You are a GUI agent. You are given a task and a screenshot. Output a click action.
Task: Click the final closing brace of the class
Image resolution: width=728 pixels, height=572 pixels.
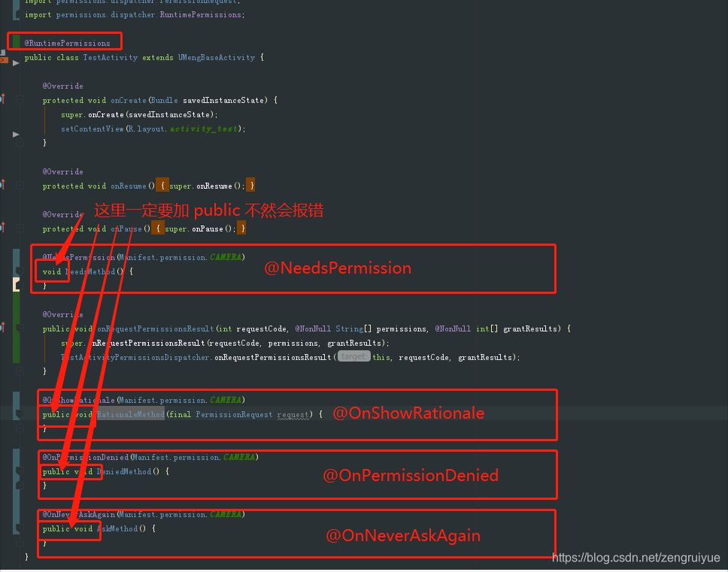[x=26, y=557]
